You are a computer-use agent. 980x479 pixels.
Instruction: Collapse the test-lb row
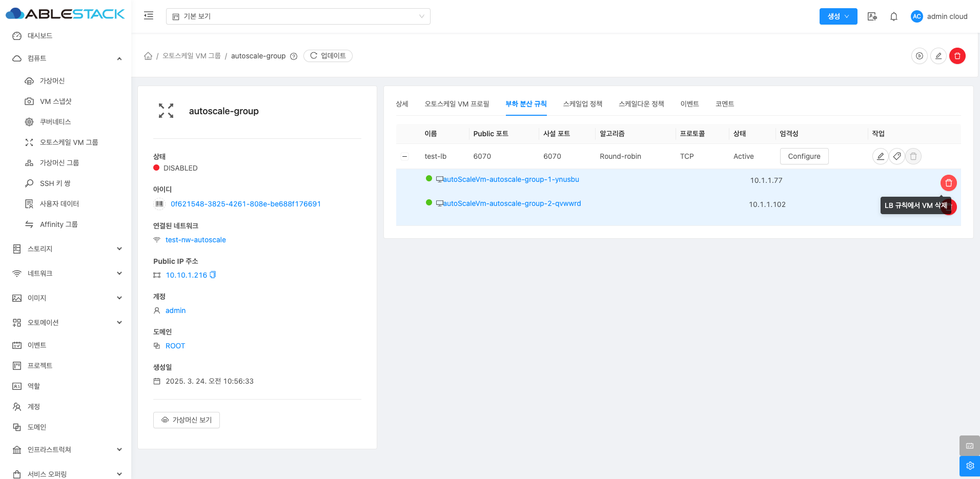tap(405, 156)
